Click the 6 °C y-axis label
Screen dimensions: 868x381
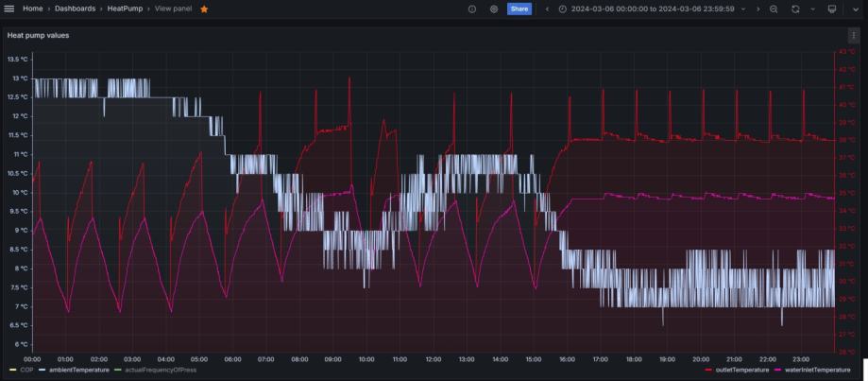[21, 344]
